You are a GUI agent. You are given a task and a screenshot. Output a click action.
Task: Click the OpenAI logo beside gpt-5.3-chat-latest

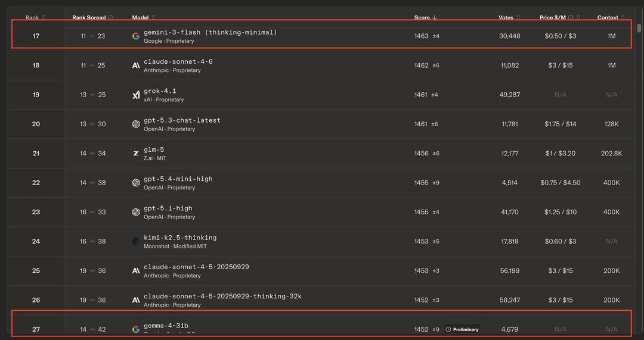pyautogui.click(x=136, y=124)
